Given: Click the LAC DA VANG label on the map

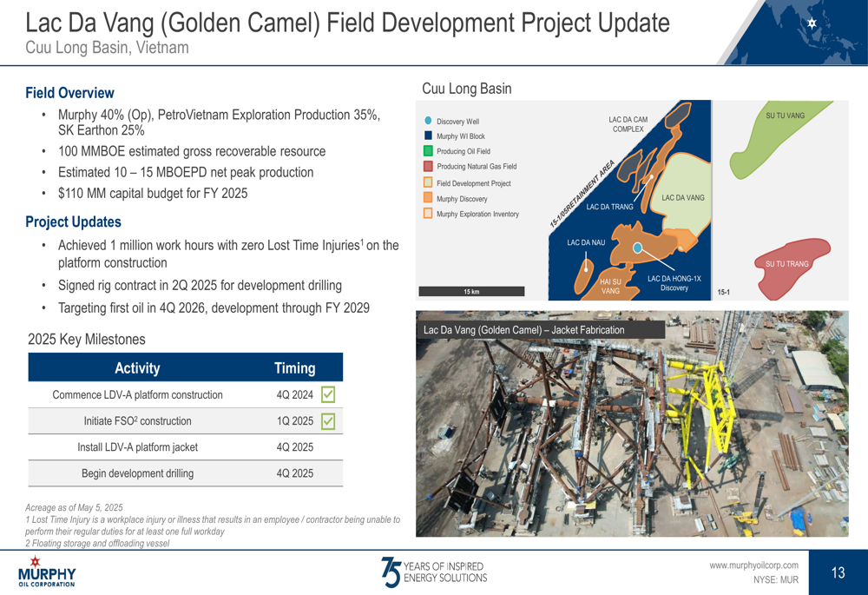Looking at the screenshot, I should (x=683, y=198).
